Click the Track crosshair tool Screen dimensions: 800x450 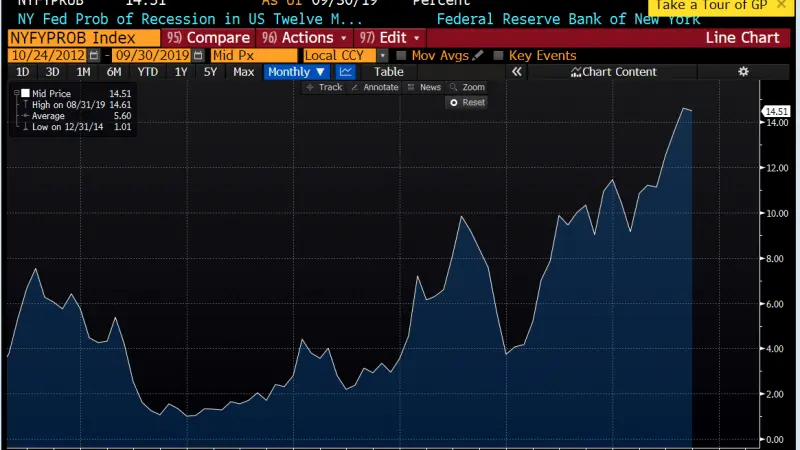click(x=324, y=87)
